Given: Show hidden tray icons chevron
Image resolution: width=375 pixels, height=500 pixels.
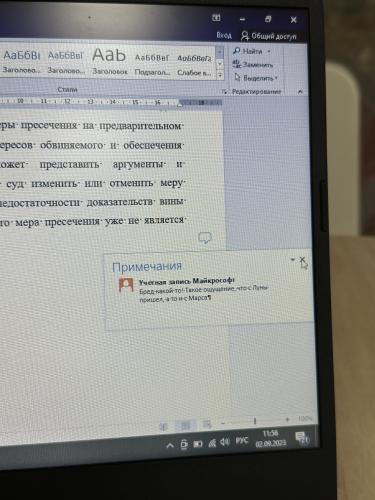Looking at the screenshot, I should [x=170, y=445].
